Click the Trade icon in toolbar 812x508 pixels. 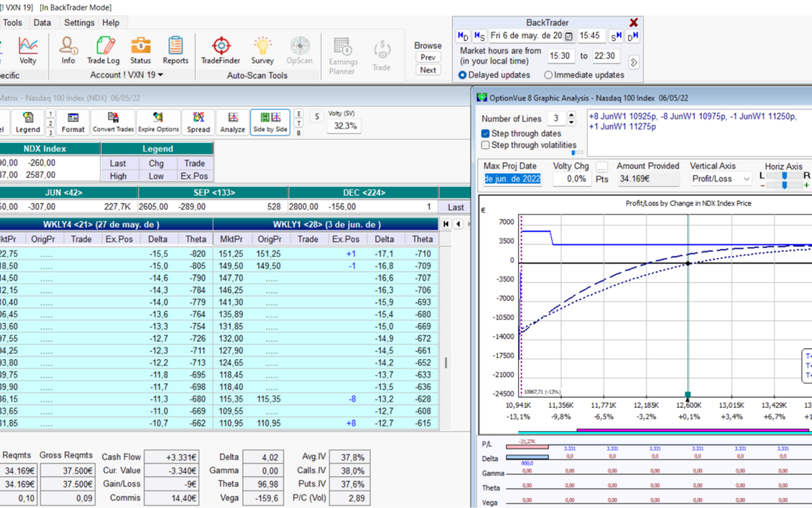[x=382, y=56]
